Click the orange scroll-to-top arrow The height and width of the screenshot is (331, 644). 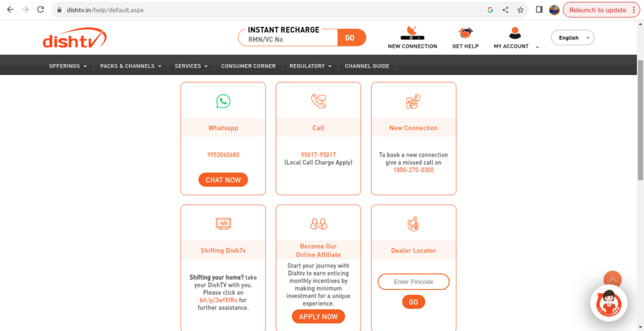point(613,279)
